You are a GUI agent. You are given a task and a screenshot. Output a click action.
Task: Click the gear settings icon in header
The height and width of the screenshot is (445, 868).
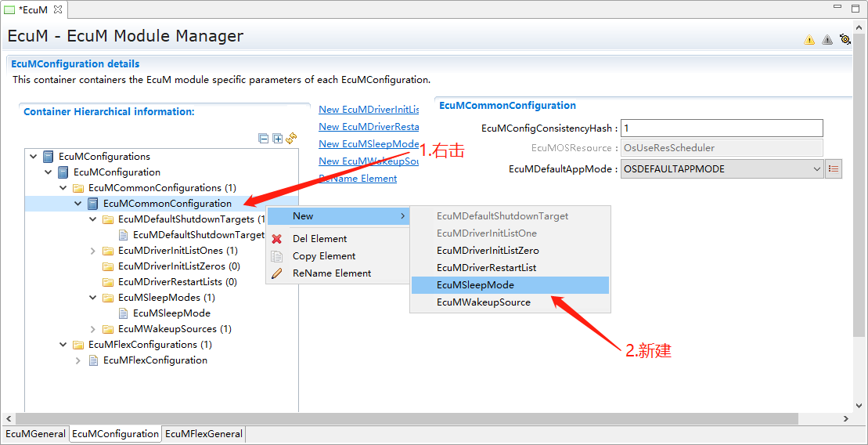845,39
